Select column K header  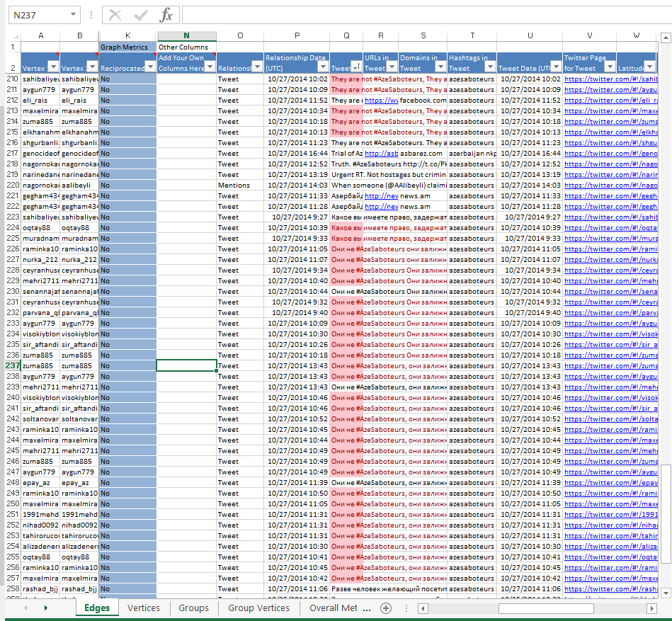pyautogui.click(x=127, y=35)
